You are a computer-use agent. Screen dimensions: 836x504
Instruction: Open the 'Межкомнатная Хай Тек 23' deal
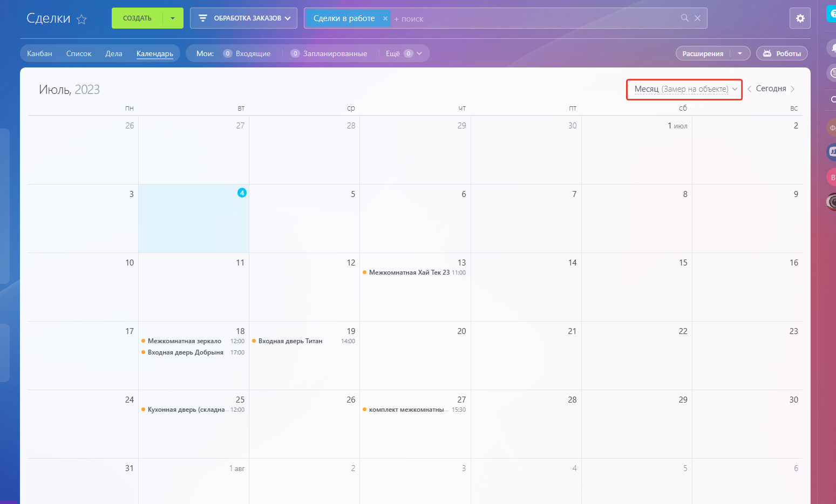(x=414, y=273)
